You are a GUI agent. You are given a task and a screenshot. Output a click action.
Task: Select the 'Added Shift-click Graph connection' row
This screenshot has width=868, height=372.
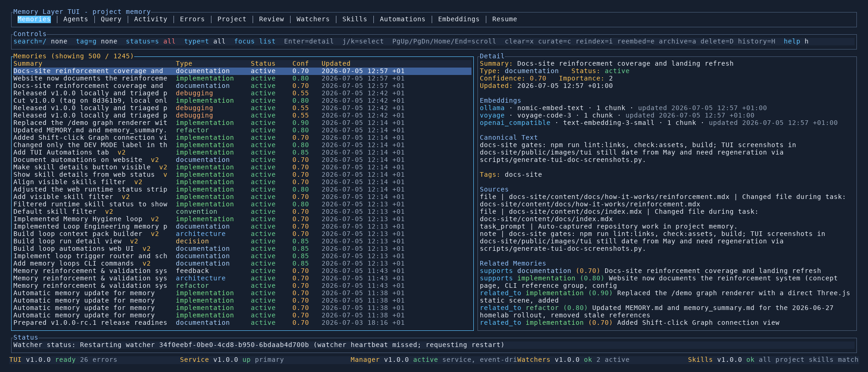pyautogui.click(x=242, y=137)
